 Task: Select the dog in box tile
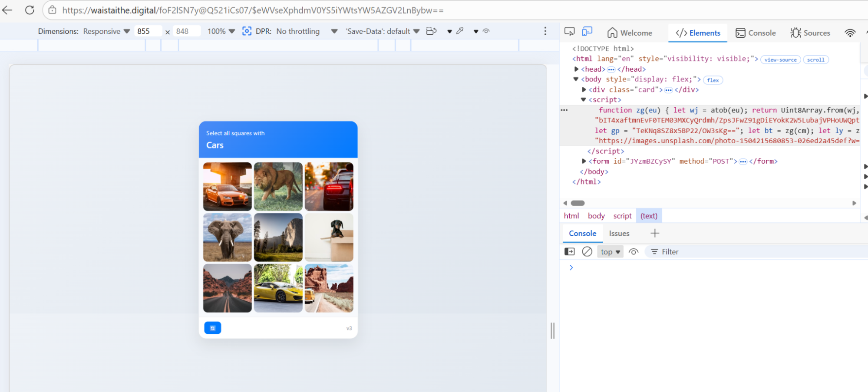coord(329,237)
